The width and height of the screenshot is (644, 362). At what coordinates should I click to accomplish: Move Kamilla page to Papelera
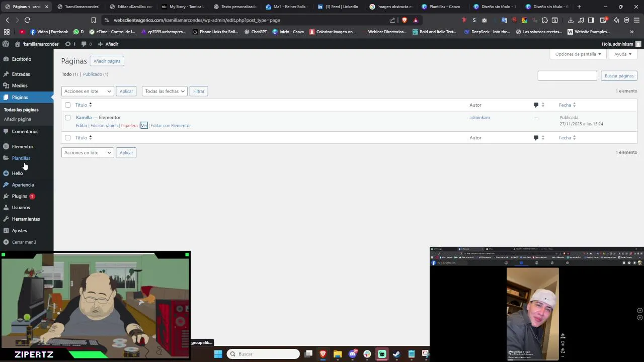tap(129, 125)
